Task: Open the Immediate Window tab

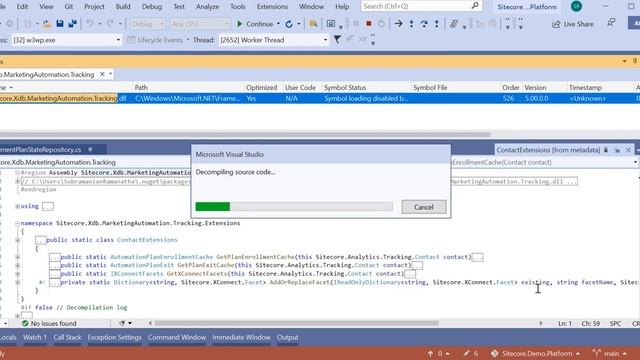Action: (x=241, y=338)
